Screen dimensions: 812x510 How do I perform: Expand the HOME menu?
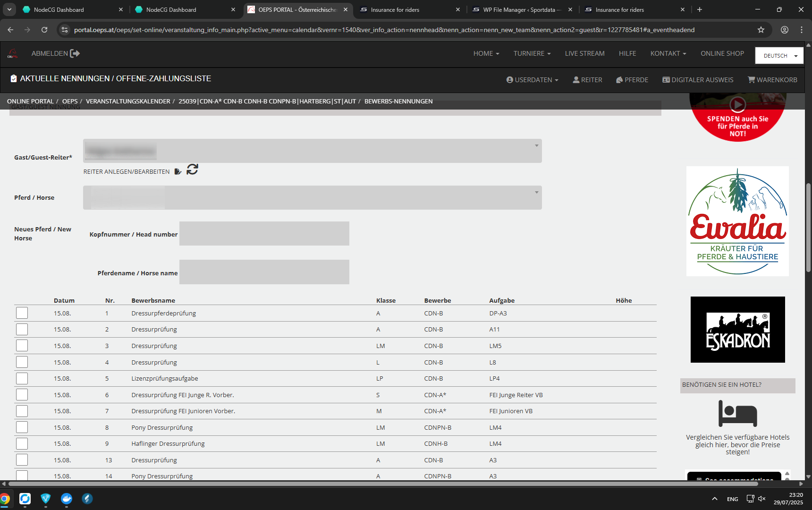tap(486, 53)
